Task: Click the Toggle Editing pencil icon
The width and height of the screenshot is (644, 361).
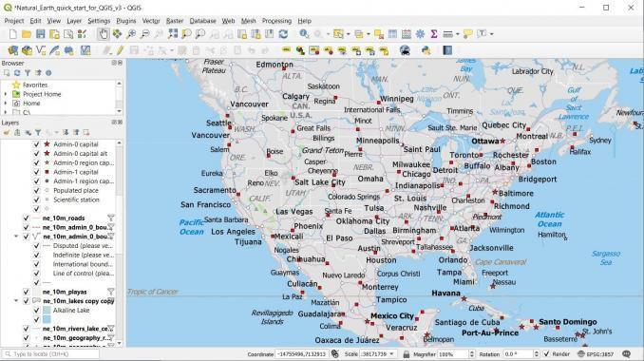Action: click(x=120, y=50)
